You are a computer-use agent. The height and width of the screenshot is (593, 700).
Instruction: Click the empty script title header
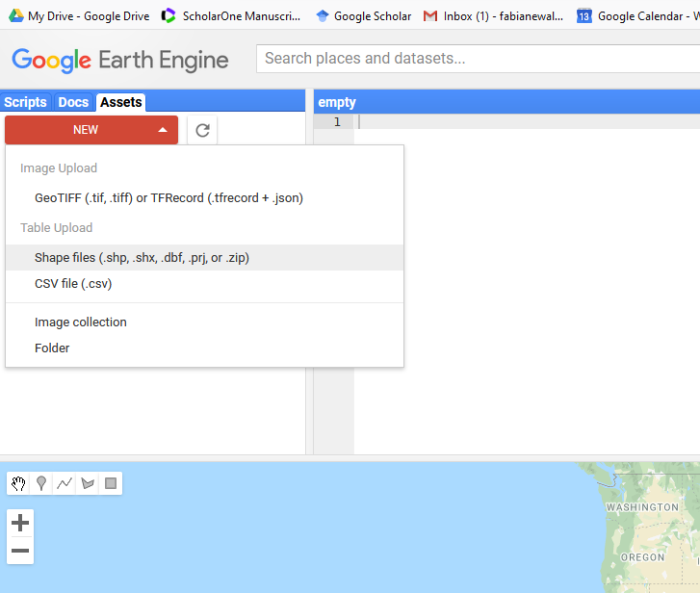pyautogui.click(x=337, y=102)
